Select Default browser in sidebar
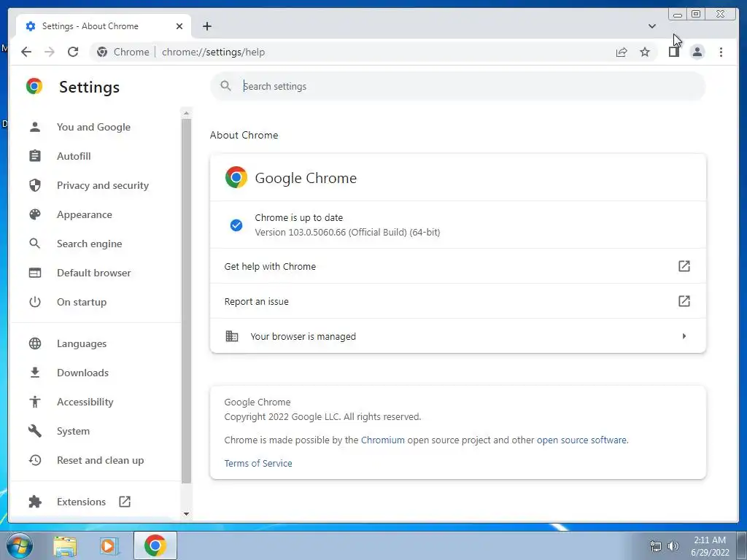The image size is (747, 560). [96, 273]
